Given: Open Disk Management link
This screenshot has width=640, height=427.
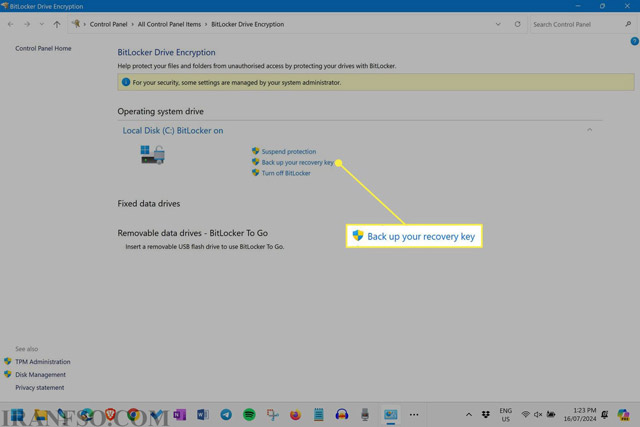Looking at the screenshot, I should tap(40, 375).
